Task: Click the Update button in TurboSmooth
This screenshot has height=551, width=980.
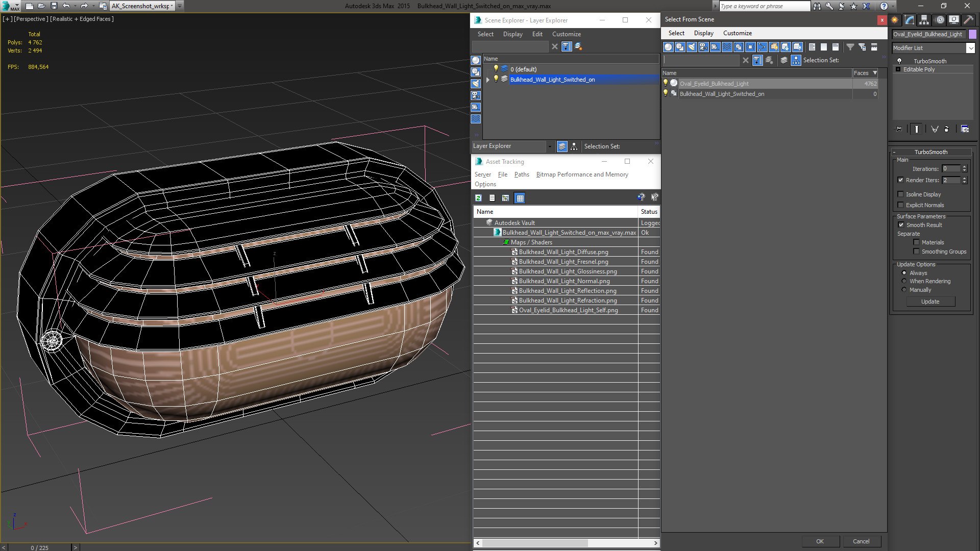Action: tap(930, 302)
